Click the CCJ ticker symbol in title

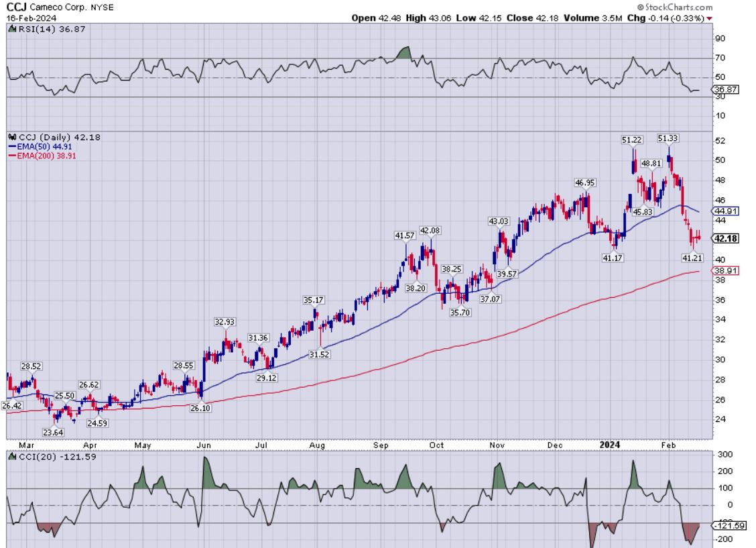pos(16,7)
